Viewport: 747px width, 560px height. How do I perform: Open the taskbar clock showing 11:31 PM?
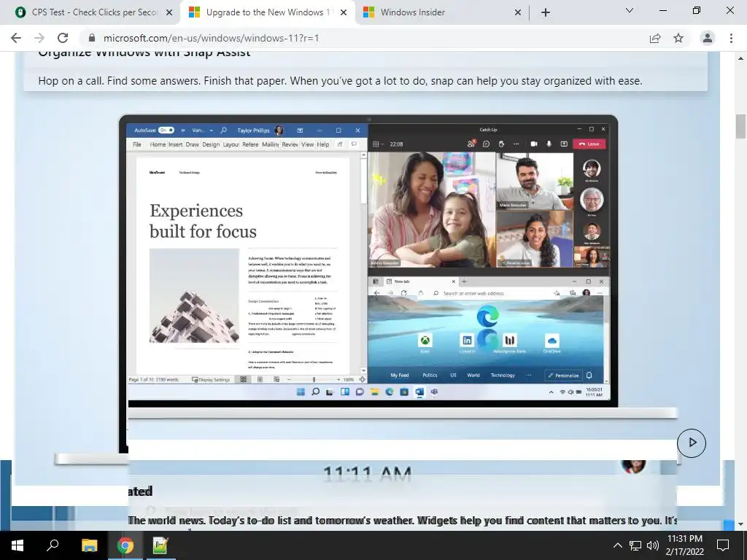(684, 545)
